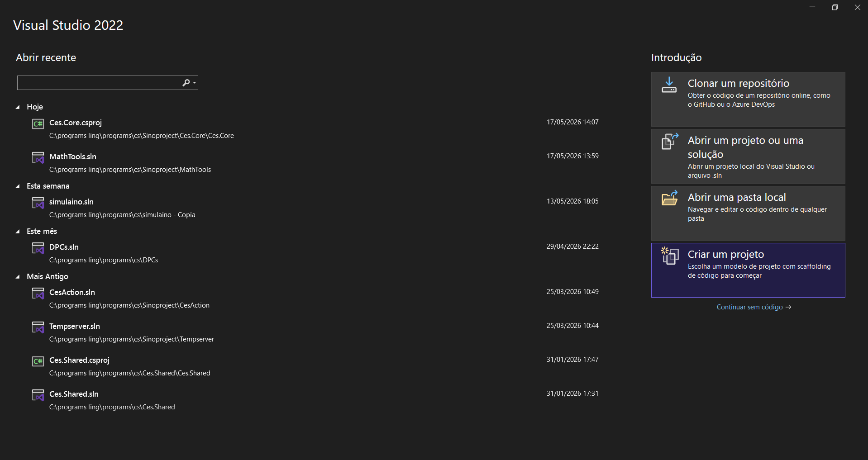Click the path C:\programs ling\programs\cs\DPCs
The width and height of the screenshot is (868, 460).
(x=104, y=260)
